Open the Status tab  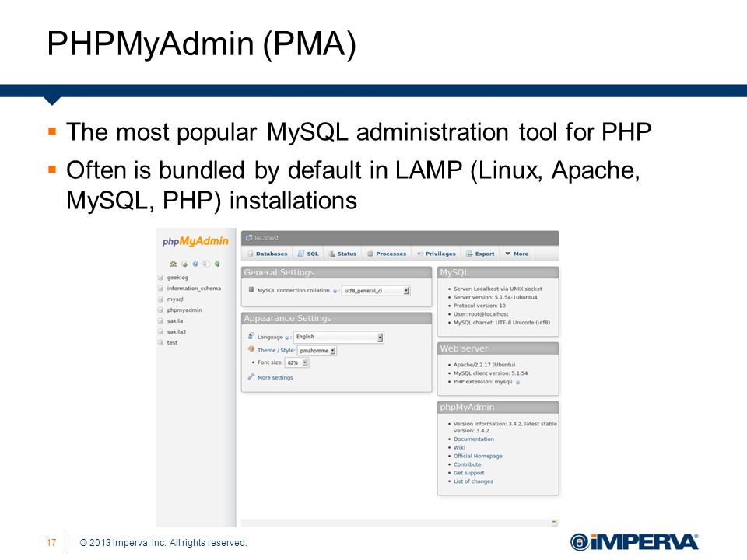pos(342,254)
